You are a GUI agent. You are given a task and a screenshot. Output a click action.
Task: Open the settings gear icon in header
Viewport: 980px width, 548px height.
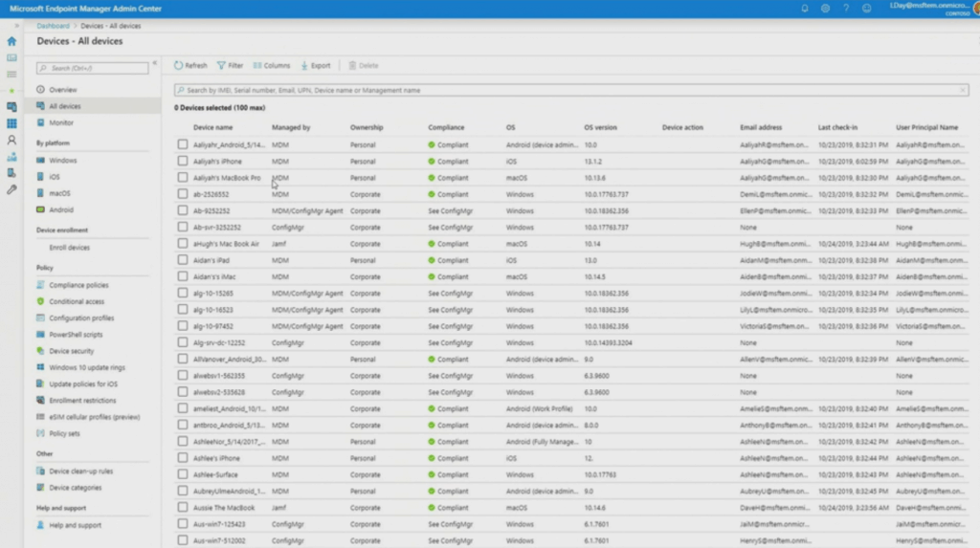tap(825, 8)
